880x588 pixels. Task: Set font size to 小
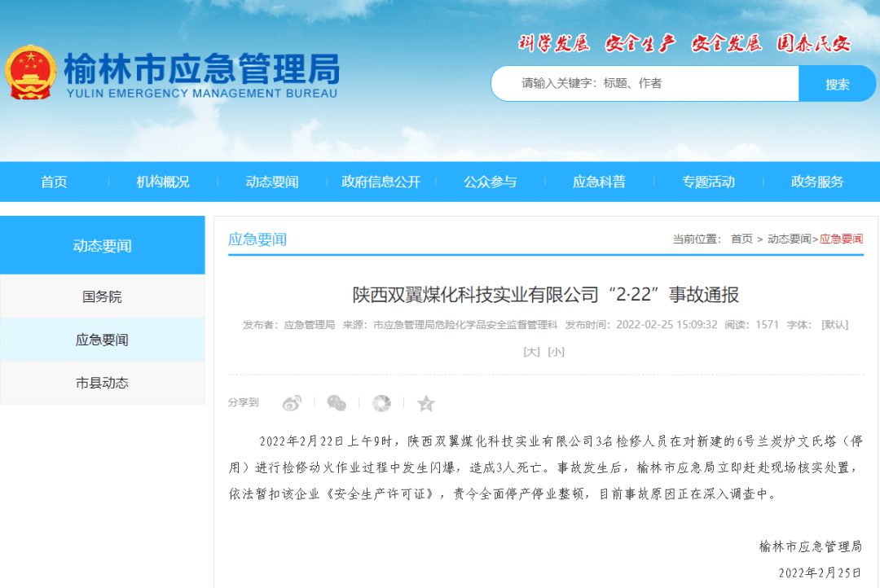click(557, 352)
